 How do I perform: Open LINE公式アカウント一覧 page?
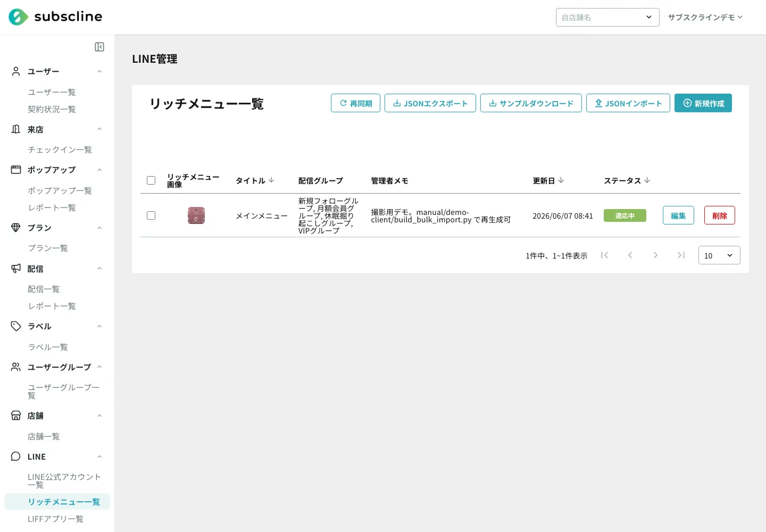coord(64,480)
